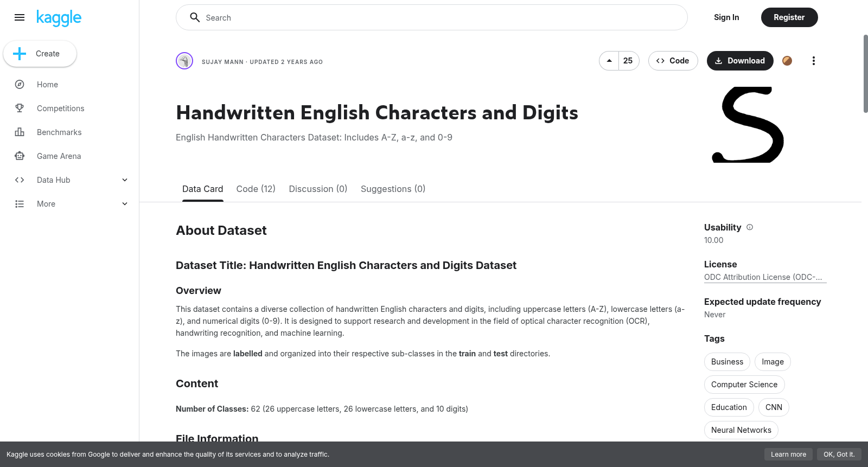Click the Kaggle logo
Viewport: 868px width, 467px height.
pos(59,18)
